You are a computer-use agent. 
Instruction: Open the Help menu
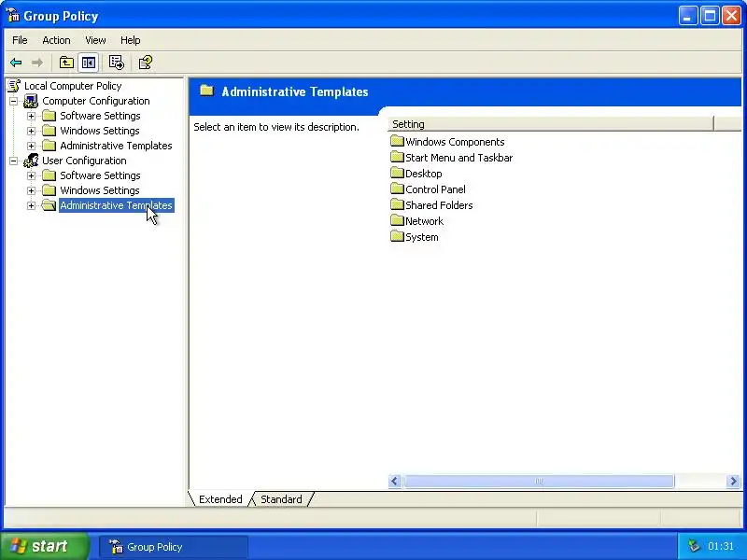(x=130, y=40)
